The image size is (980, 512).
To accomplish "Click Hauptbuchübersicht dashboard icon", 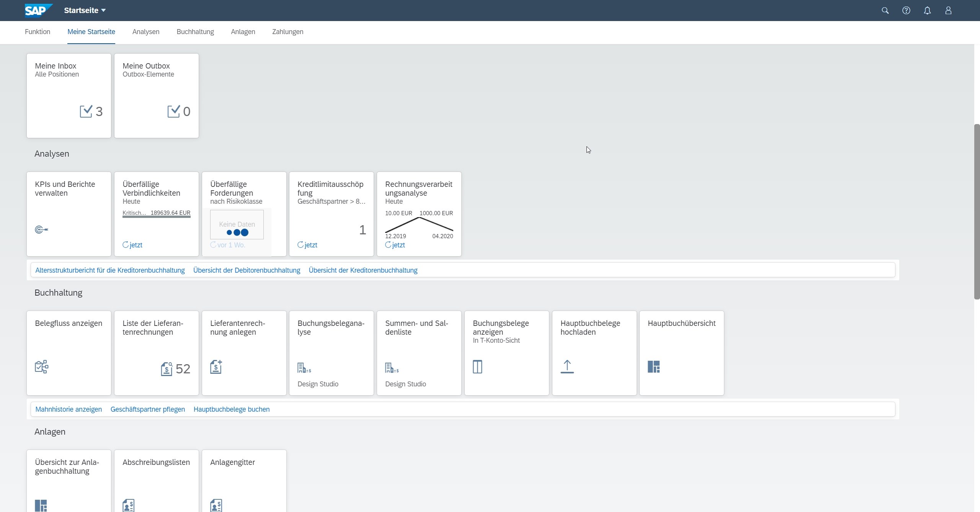I will [653, 366].
